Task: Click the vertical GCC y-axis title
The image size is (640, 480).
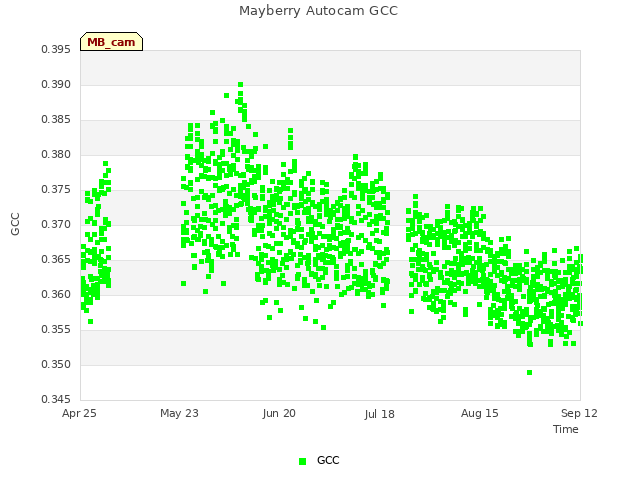Action: point(15,224)
